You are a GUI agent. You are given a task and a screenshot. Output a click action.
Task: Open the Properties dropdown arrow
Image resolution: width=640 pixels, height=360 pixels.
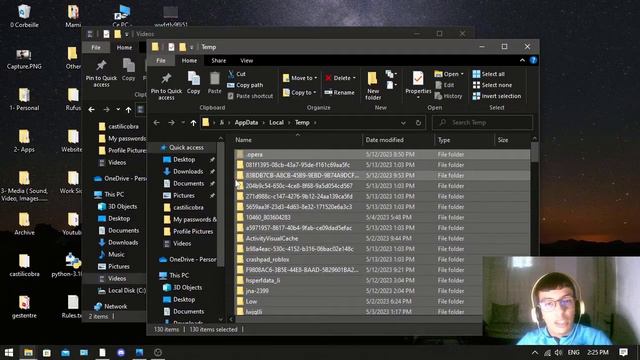(x=418, y=98)
